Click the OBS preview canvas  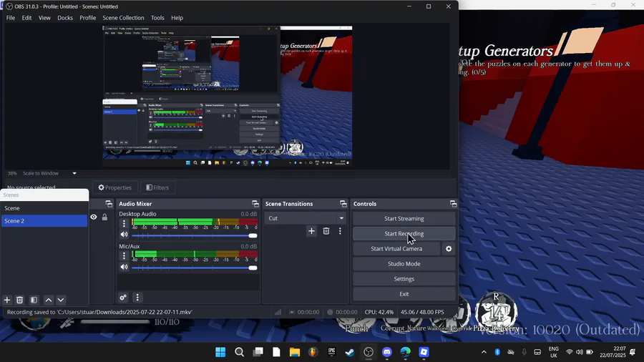(227, 96)
